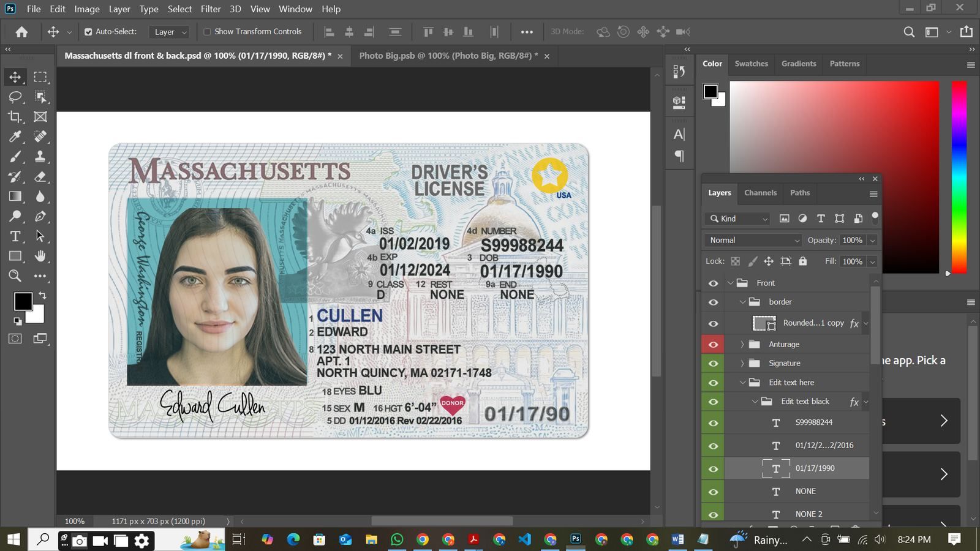Collapse the Edit text black group
Screen dimensions: 980x551
[755, 402]
